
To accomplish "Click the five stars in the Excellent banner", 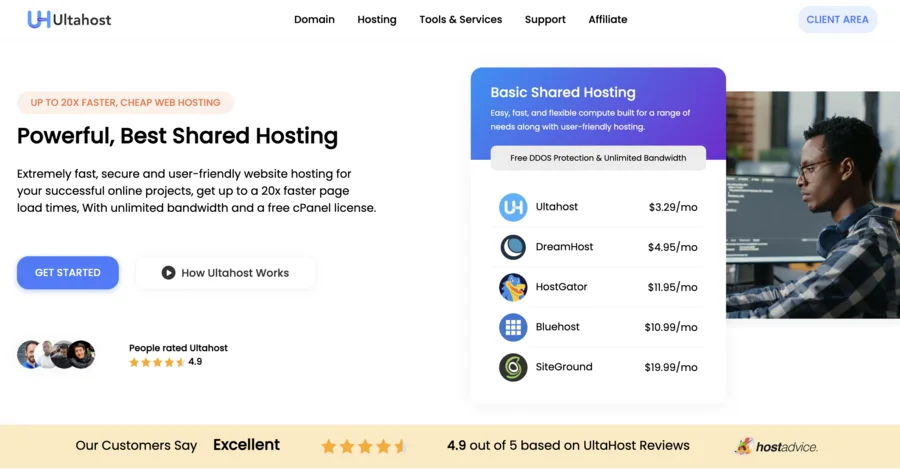I will [x=363, y=446].
